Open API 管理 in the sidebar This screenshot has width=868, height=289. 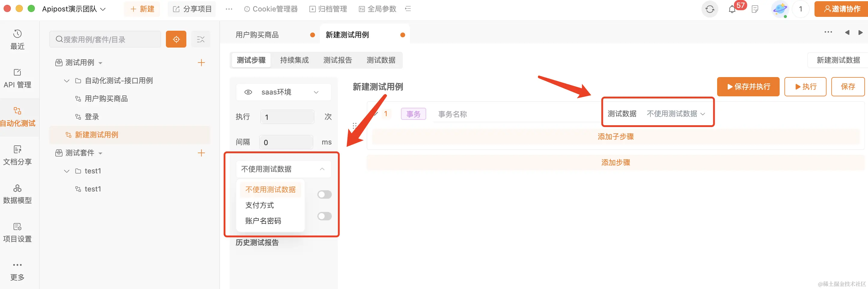[x=17, y=78]
